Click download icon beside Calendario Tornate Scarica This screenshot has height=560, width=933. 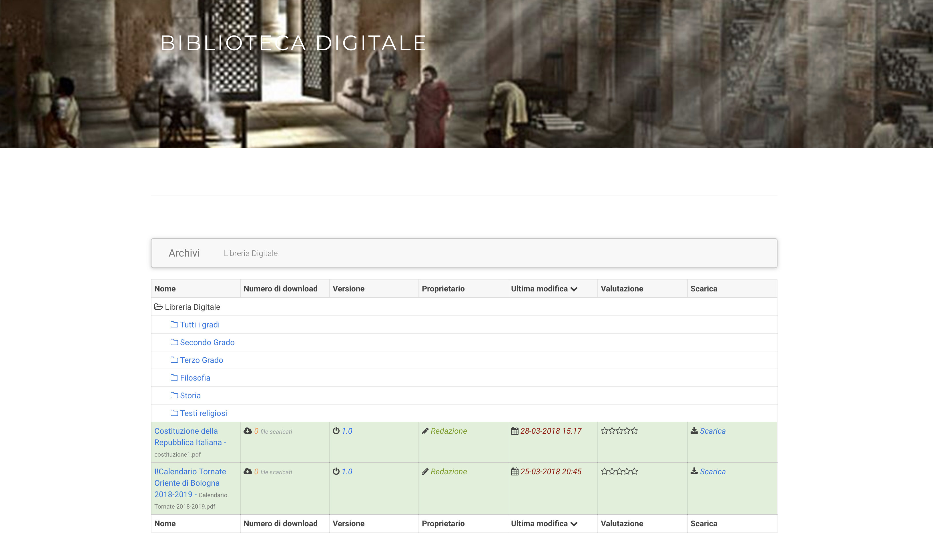694,471
